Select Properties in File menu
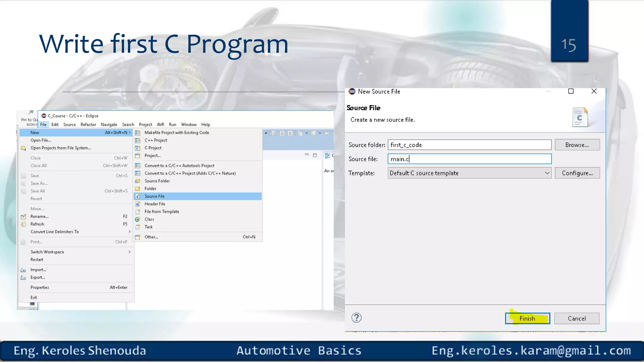The height and width of the screenshot is (362, 644). pyautogui.click(x=76, y=288)
